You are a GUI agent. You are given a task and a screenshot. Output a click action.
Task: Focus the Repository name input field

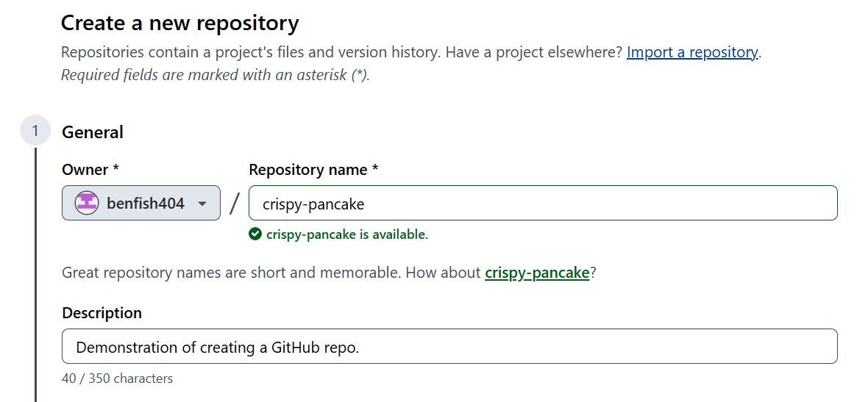543,203
